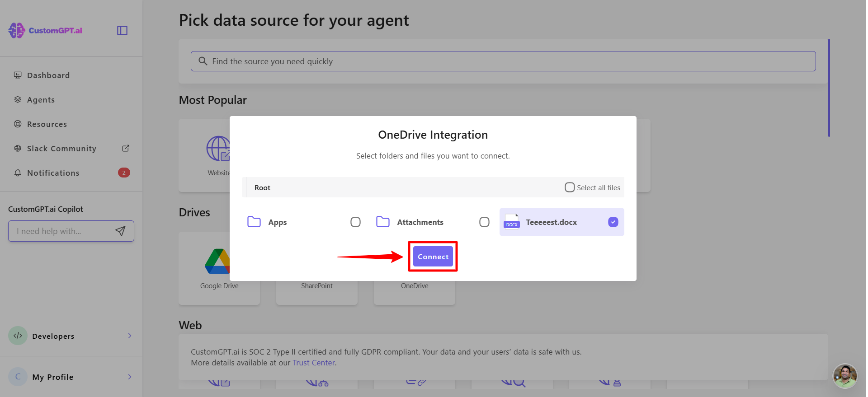The height and width of the screenshot is (397, 868).
Task: Click the Root breadcrumb label
Action: pos(262,187)
